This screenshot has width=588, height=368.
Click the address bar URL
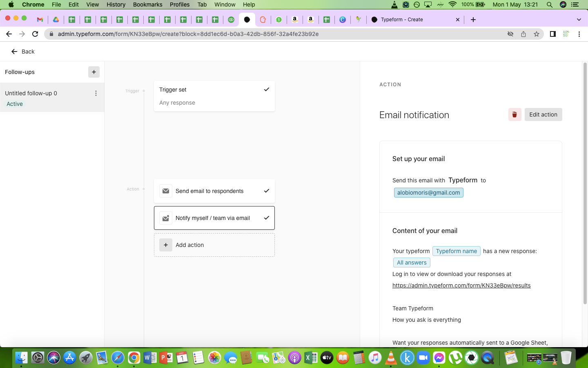[188, 34]
